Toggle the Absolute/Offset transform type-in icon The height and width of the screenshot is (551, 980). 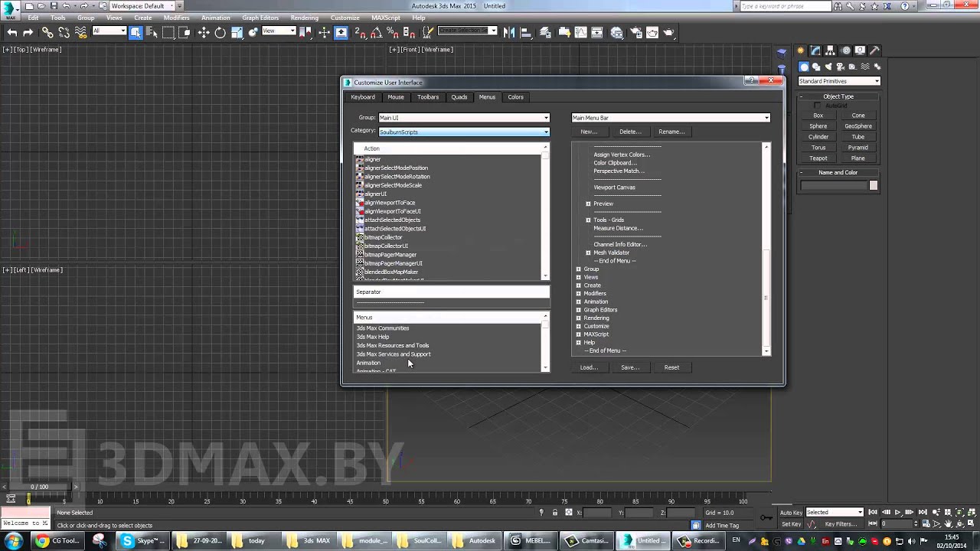[x=567, y=512]
